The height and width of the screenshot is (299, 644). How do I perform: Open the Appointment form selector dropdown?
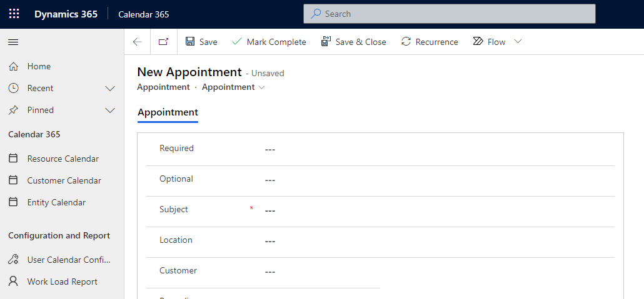[261, 87]
